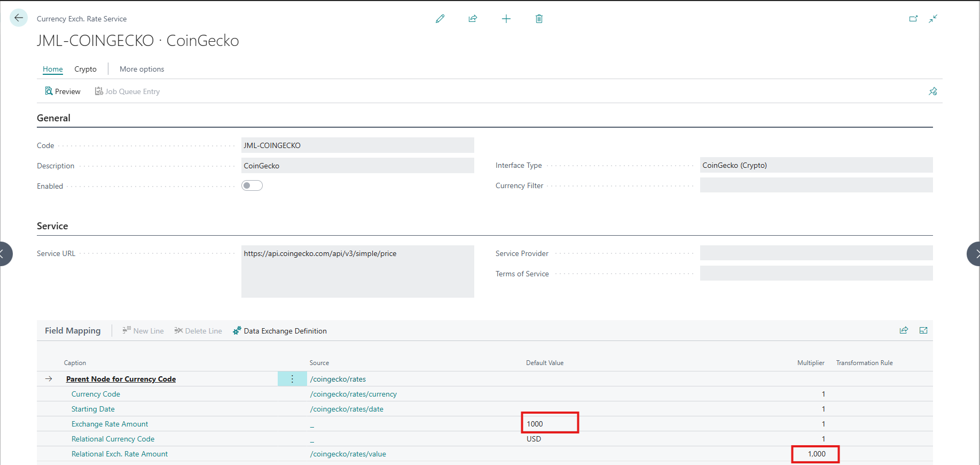Sort by the Default Value column header
This screenshot has height=465, width=980.
tap(545, 363)
